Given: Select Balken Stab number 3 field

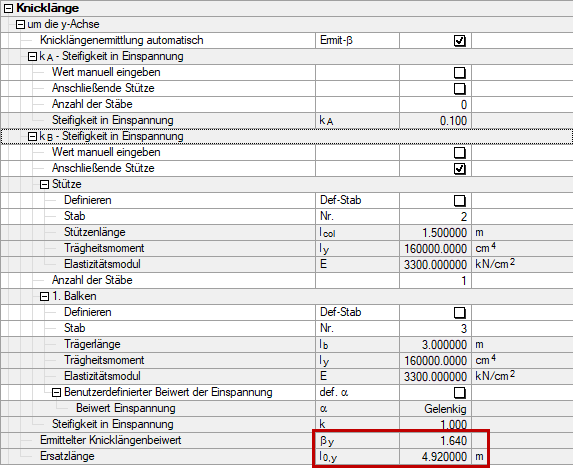Looking at the screenshot, I should [x=435, y=329].
